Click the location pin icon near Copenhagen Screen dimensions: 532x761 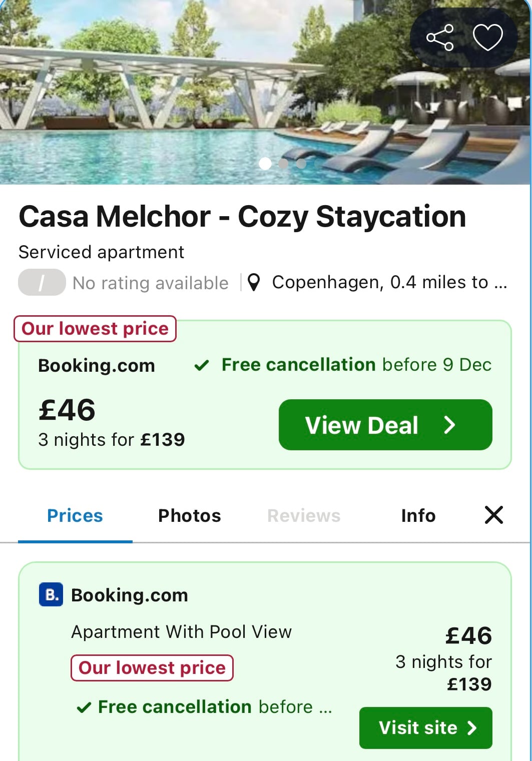click(255, 282)
